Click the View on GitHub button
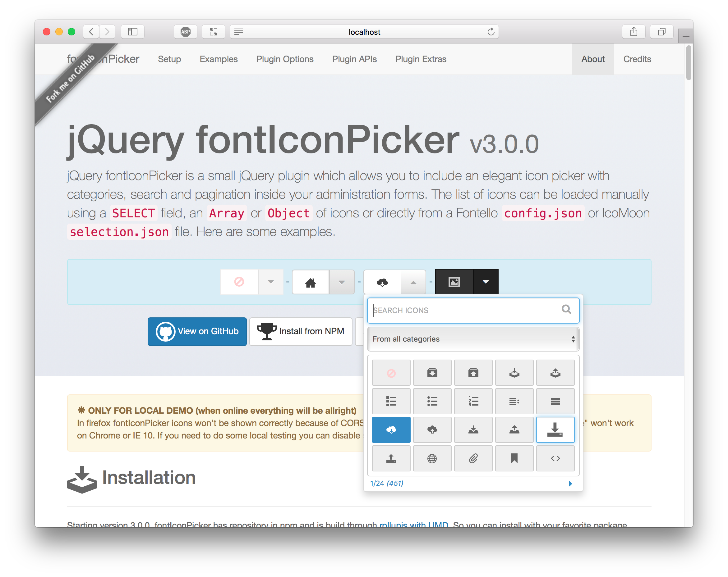 [197, 331]
